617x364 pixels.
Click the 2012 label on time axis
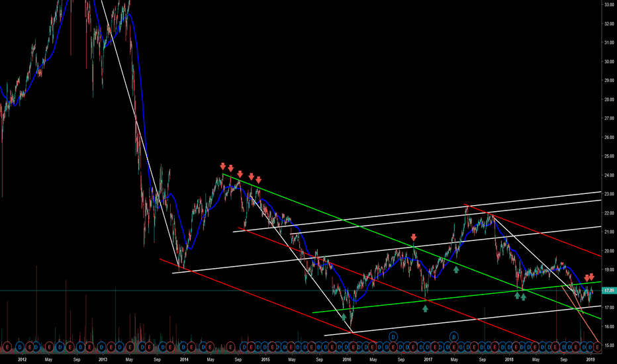point(22,359)
